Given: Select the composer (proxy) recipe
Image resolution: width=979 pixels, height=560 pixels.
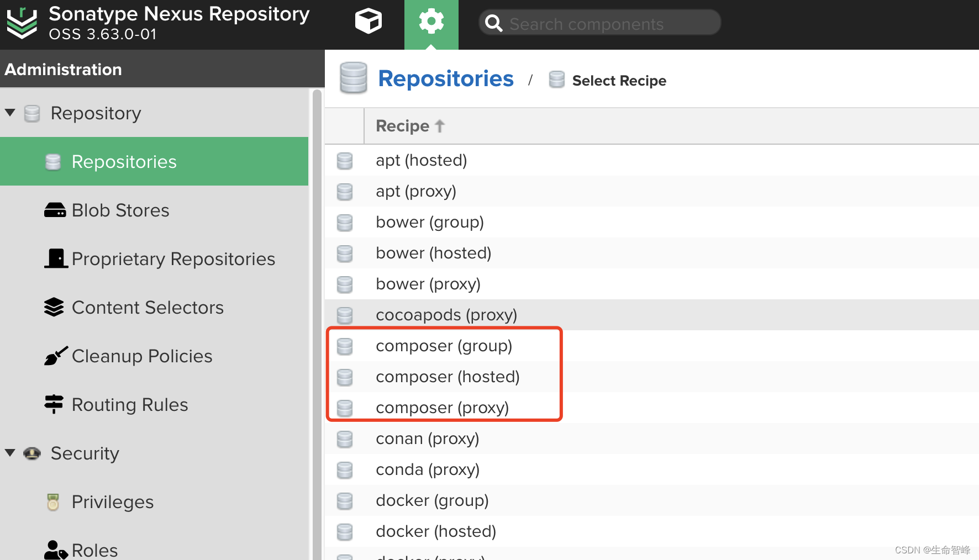Looking at the screenshot, I should pos(652,408).
